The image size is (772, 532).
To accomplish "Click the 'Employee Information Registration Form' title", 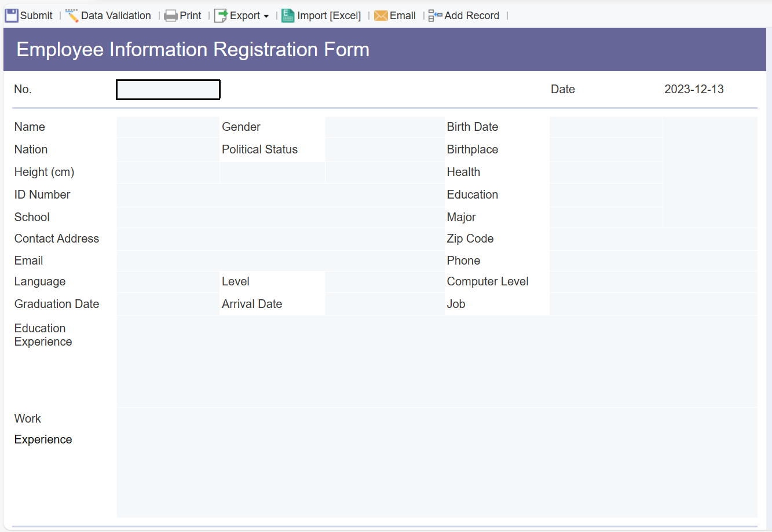I will (193, 50).
